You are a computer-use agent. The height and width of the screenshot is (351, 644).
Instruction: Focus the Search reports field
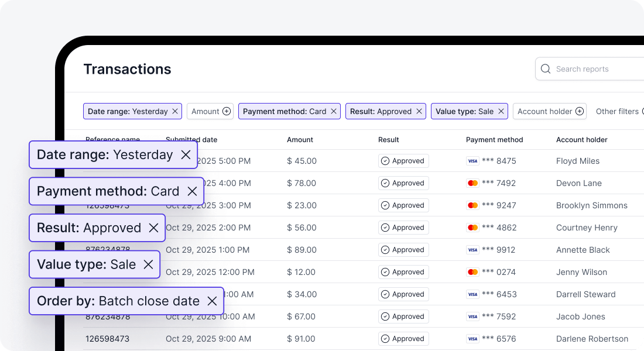pos(590,69)
